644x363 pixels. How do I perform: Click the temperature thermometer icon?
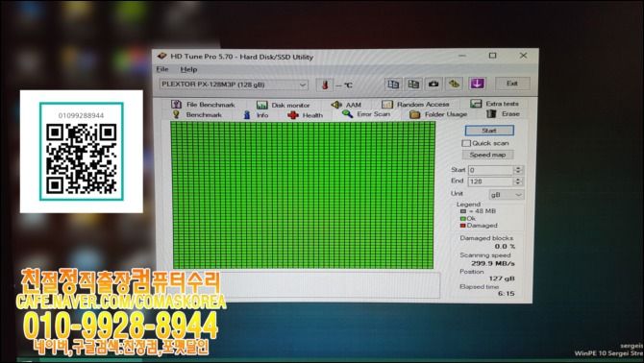coord(325,85)
